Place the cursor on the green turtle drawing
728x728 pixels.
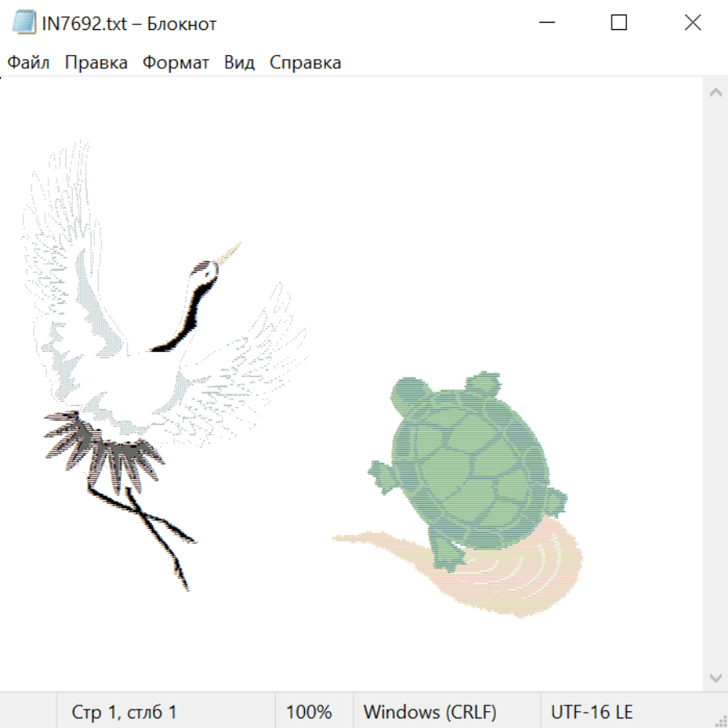click(x=469, y=461)
